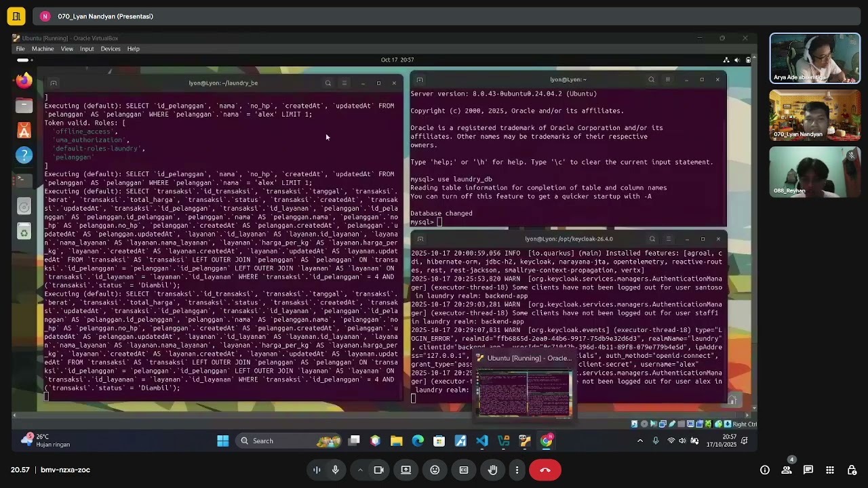868x488 pixels.
Task: Click the Windows Start button
Action: pos(223,441)
